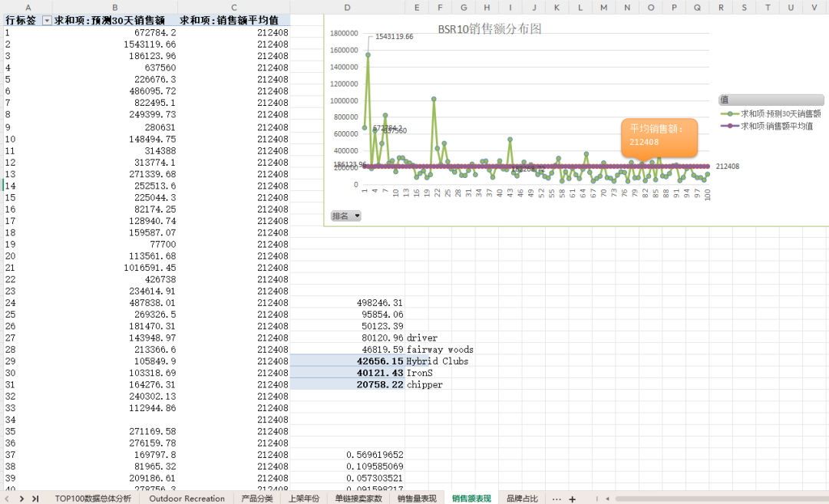The height and width of the screenshot is (504, 829).
Task: Select cell with value 314388
Action: tap(115, 150)
